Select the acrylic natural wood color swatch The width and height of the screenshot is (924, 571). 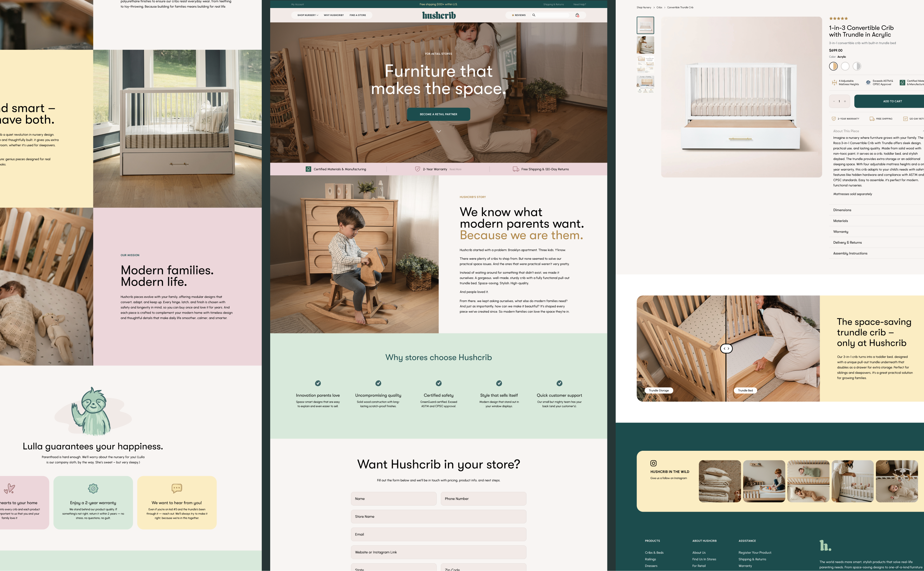(x=833, y=66)
